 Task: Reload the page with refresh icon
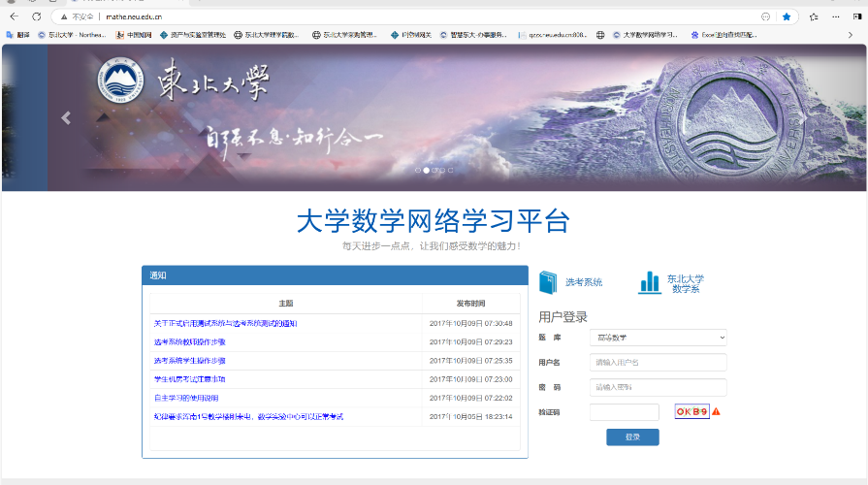click(x=37, y=16)
